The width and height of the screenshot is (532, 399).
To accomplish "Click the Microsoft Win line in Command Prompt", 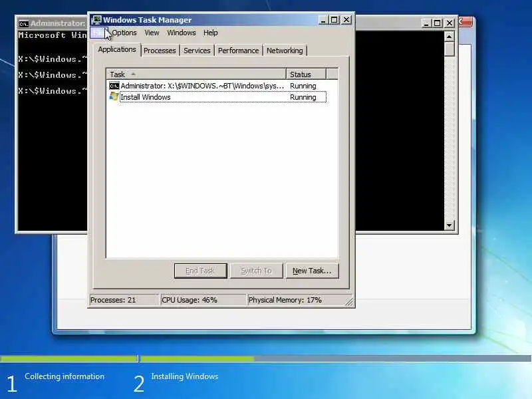I will (x=53, y=35).
